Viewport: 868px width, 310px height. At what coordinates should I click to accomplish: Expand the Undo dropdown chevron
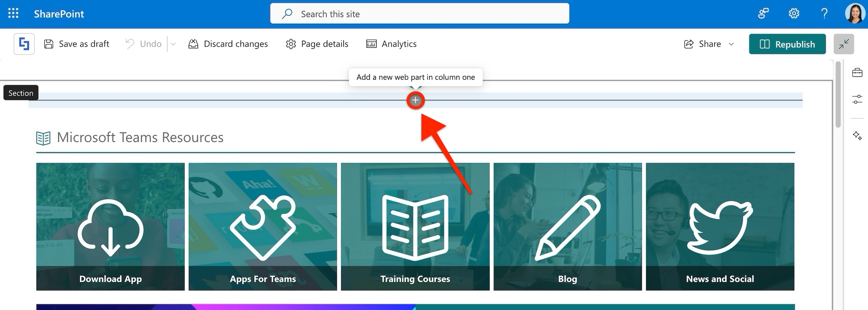point(173,44)
